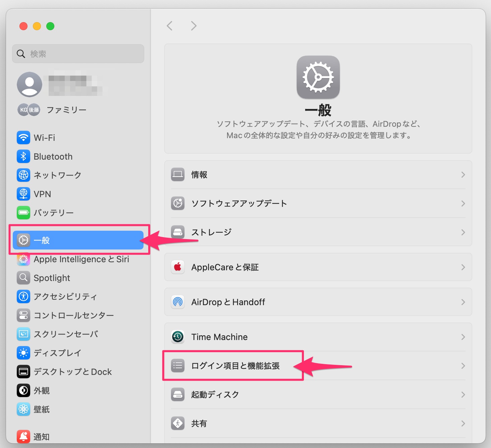This screenshot has height=448, width=491.
Task: Expand the ストレージ row chevron
Action: point(463,232)
